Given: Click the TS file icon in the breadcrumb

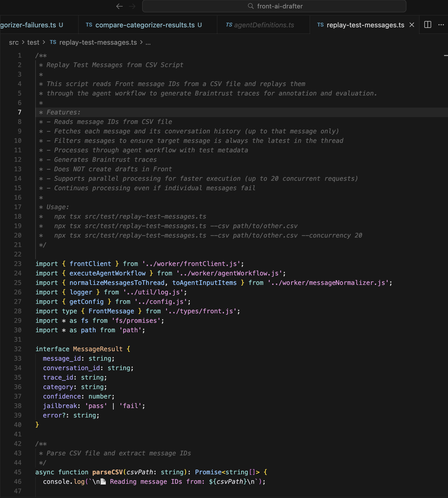Looking at the screenshot, I should coord(53,42).
